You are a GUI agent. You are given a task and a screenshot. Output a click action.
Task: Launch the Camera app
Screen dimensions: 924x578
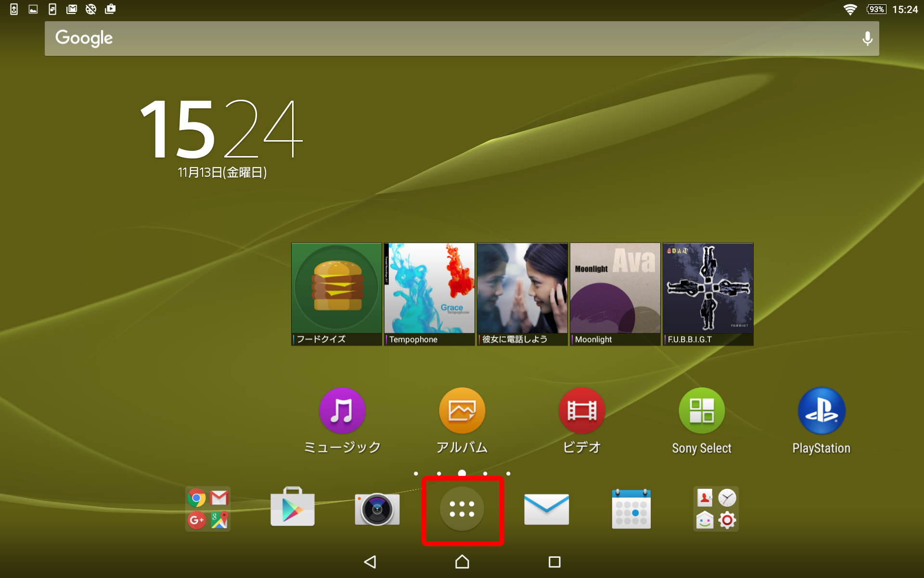click(x=377, y=509)
